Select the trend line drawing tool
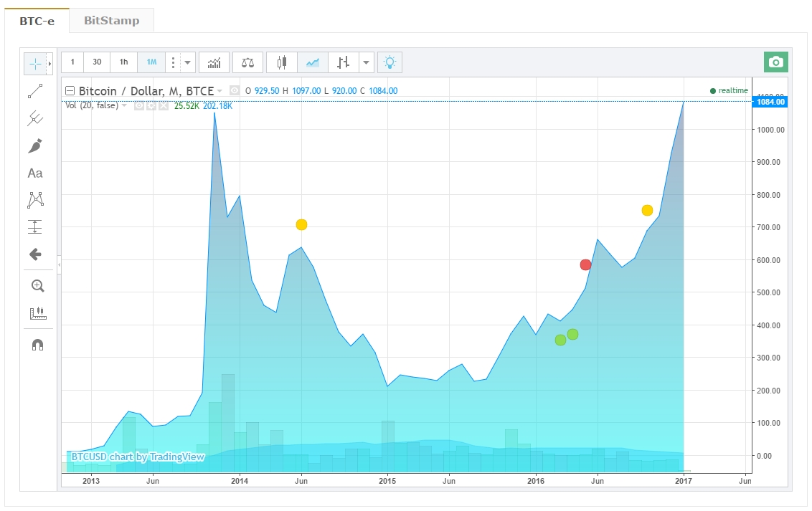Image resolution: width=812 pixels, height=511 pixels. [35, 92]
